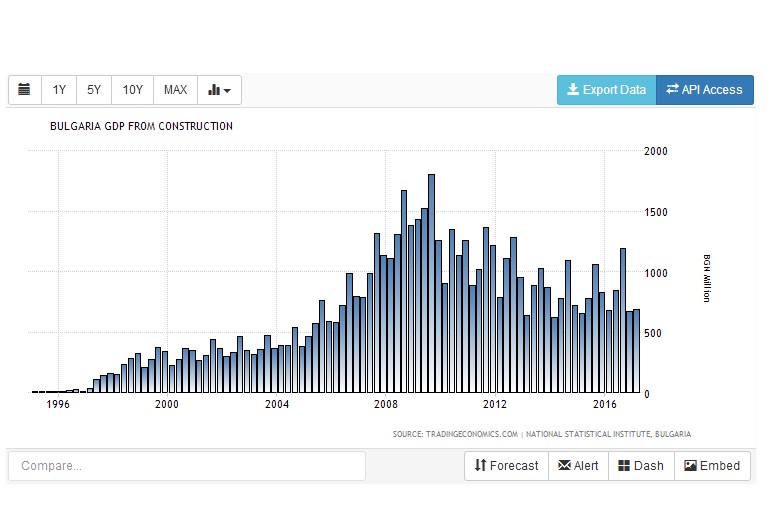Viewport: 773px width, 521px height.
Task: Open the calendar date range picker
Action: point(25,90)
